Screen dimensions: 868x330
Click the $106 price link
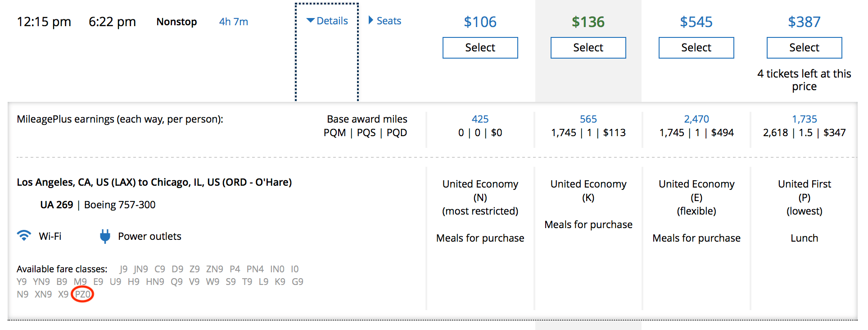480,22
